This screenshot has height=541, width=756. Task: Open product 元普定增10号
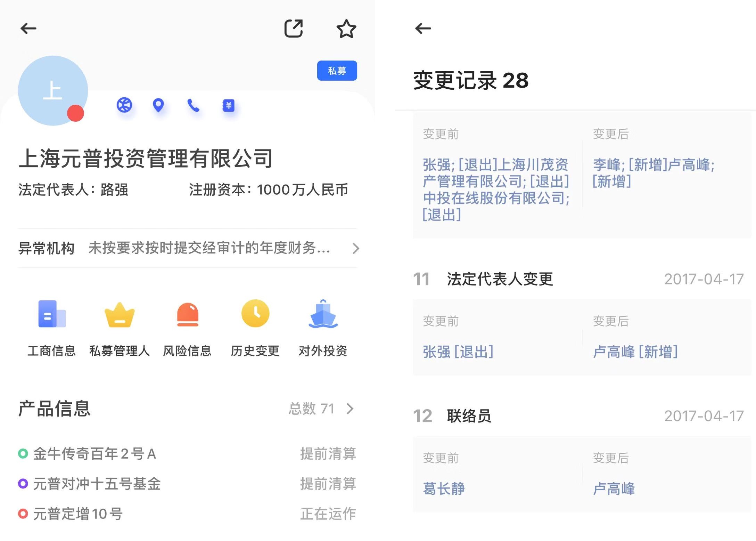[78, 514]
